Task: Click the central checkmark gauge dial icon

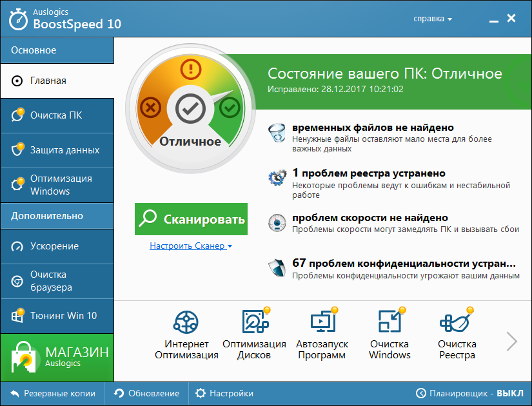Action: tap(190, 109)
